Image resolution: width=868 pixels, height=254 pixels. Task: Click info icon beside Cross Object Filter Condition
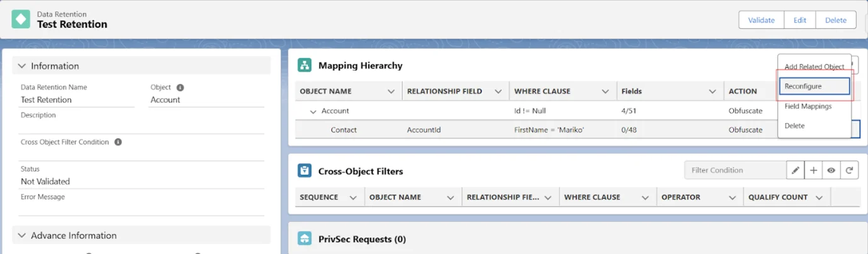pyautogui.click(x=118, y=142)
